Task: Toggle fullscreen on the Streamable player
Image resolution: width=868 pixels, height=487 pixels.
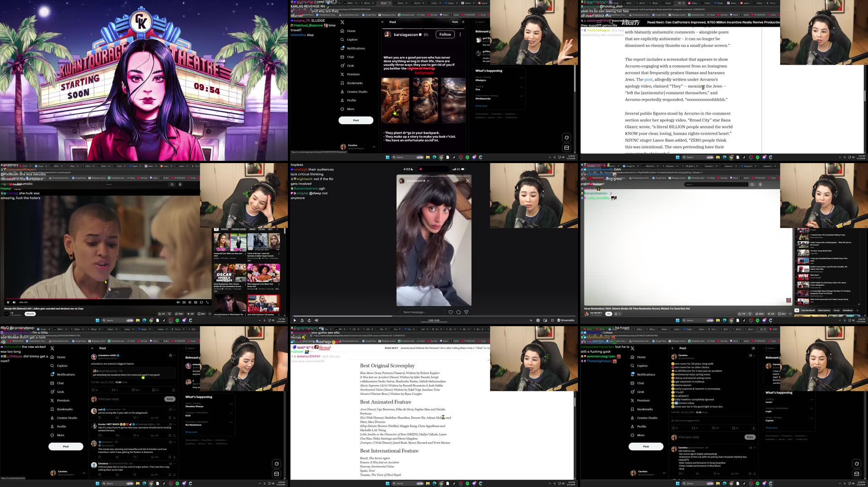Action: 552,320
